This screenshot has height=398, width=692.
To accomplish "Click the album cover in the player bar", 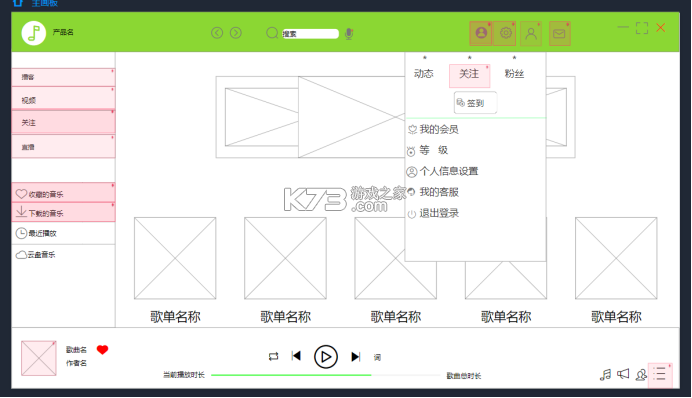I will tap(39, 358).
